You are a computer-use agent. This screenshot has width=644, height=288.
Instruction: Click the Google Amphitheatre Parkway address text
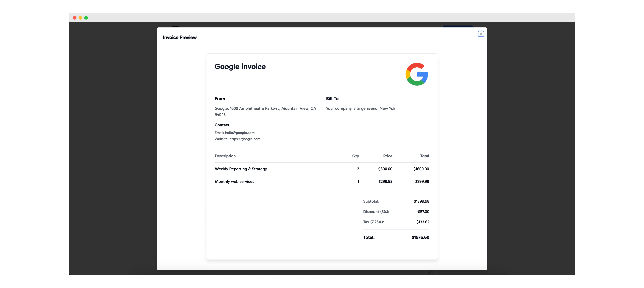(x=265, y=112)
